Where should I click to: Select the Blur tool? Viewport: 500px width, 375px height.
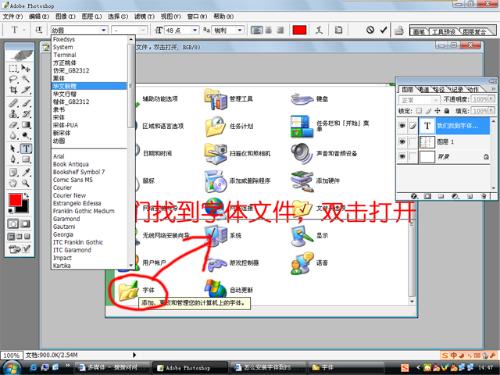(13, 136)
